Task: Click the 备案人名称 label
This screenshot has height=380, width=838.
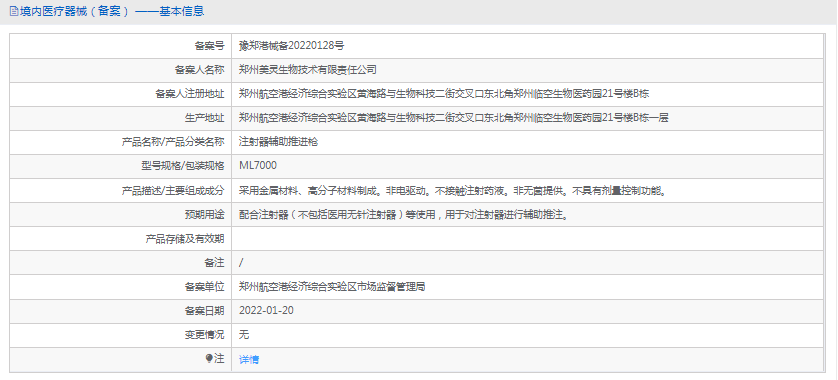Action: (199, 69)
